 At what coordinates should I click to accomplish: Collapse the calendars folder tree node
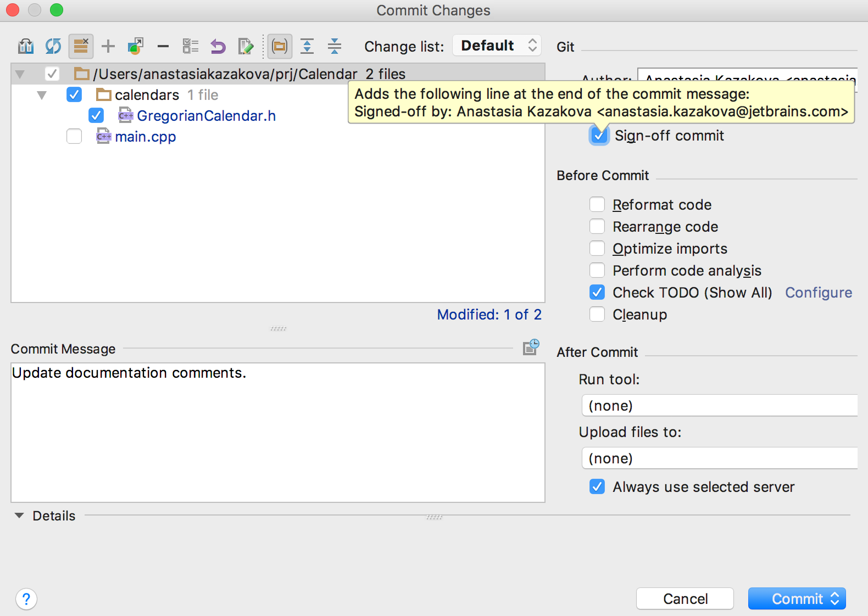coord(42,95)
